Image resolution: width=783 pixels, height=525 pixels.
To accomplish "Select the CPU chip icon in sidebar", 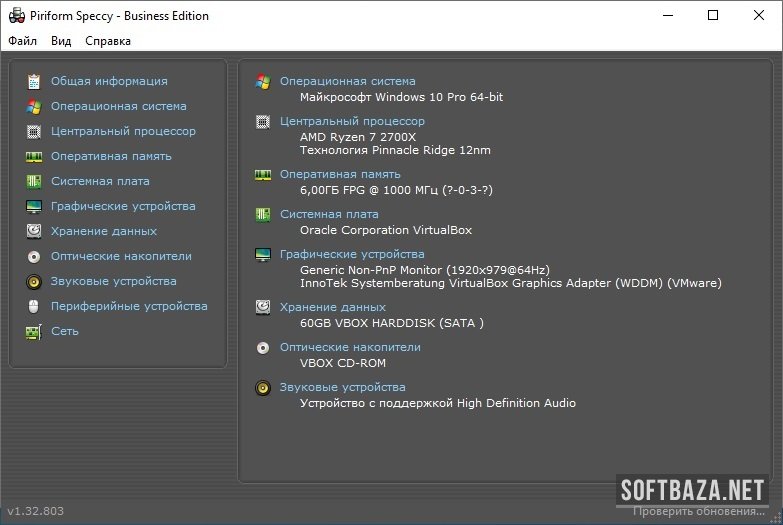I will pos(34,131).
